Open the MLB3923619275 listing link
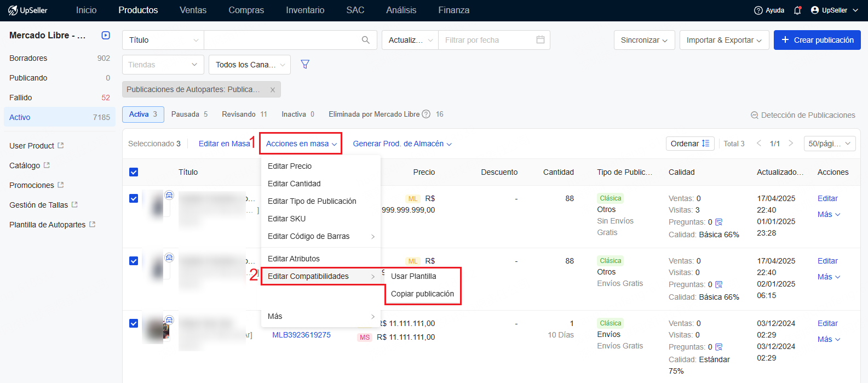868x383 pixels. pos(302,335)
